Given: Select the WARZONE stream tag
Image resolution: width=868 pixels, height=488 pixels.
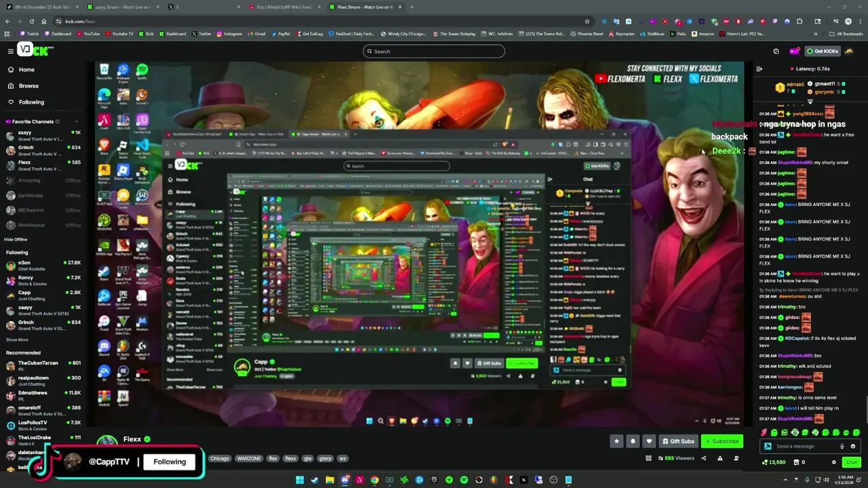Looking at the screenshot, I should pos(249,459).
